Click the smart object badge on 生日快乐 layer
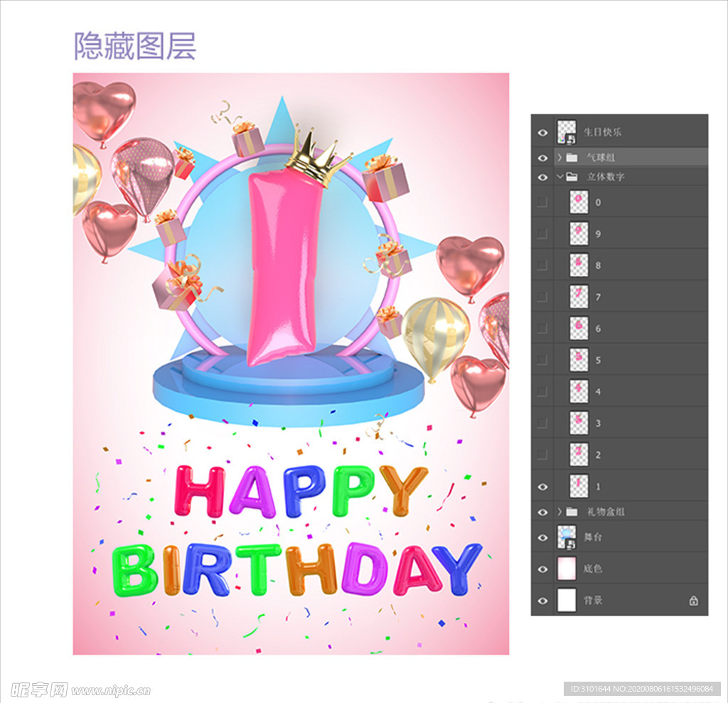 (570, 139)
